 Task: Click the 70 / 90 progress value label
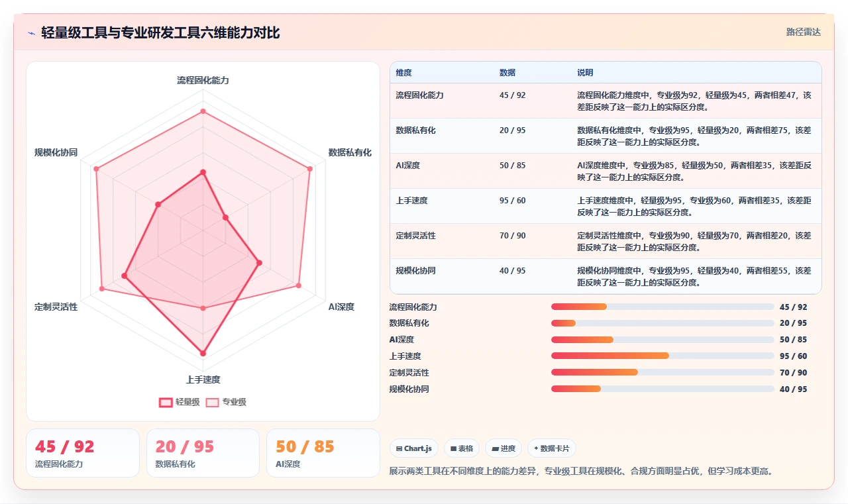tap(793, 373)
